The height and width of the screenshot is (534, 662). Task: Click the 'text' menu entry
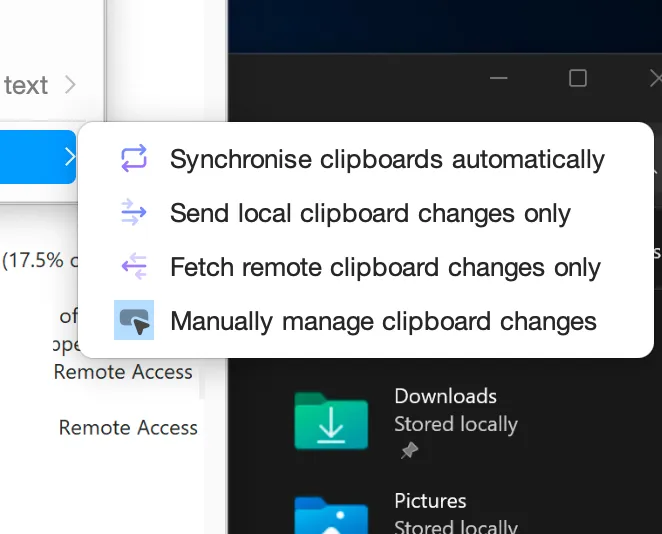(x=26, y=85)
